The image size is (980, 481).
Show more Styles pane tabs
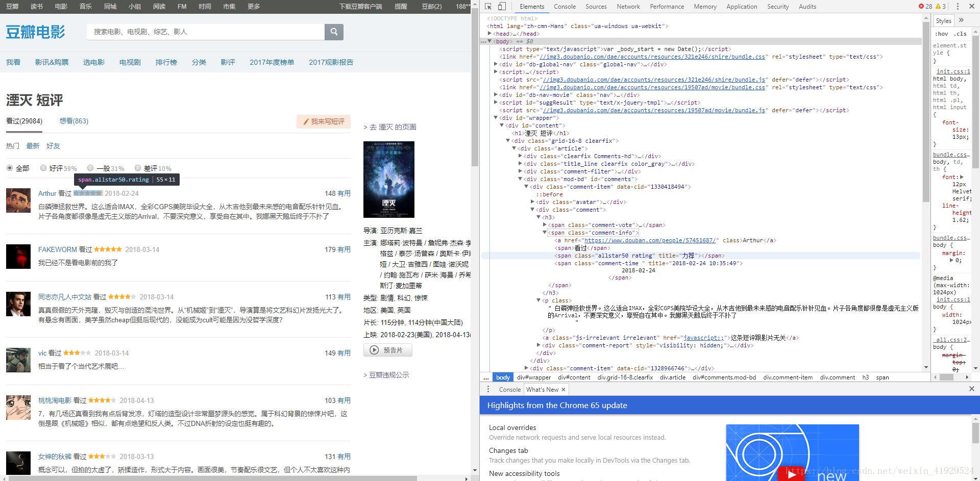coord(962,20)
